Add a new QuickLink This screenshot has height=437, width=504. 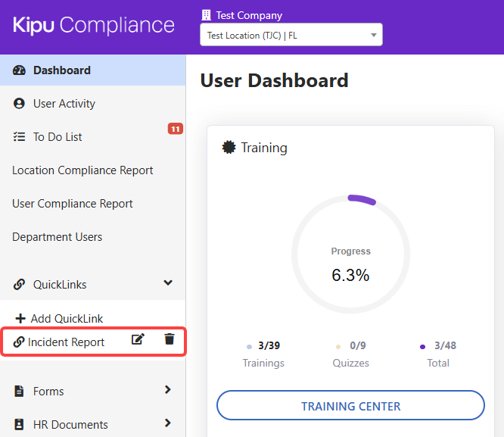point(60,319)
